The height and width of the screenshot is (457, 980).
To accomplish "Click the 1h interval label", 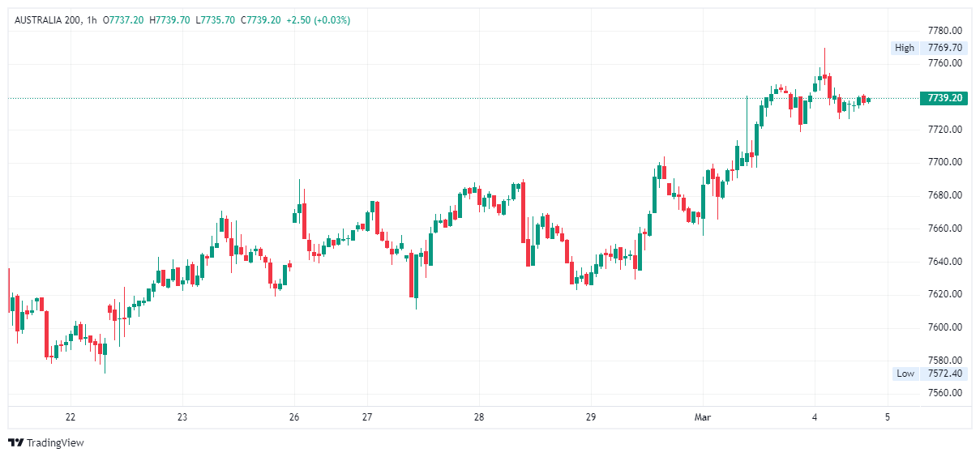I will pyautogui.click(x=90, y=19).
